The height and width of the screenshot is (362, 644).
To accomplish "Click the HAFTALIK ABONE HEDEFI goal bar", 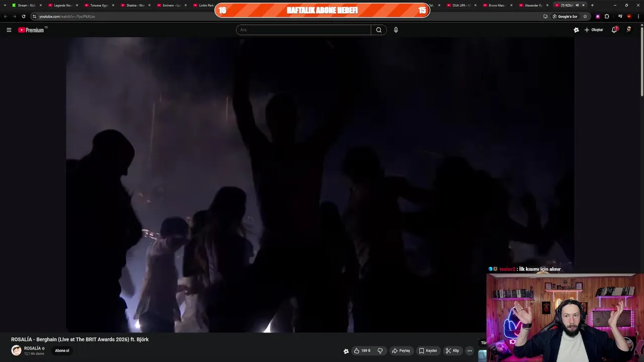I will [322, 10].
